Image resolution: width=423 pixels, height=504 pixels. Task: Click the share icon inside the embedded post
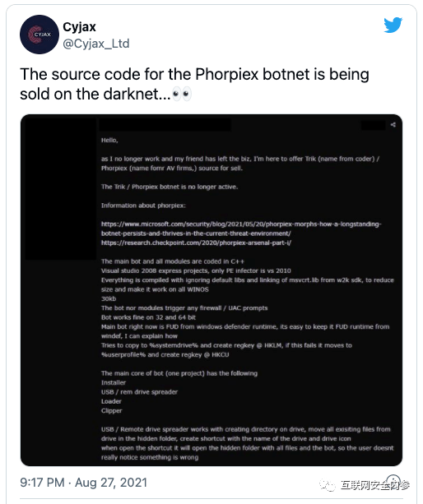393,125
